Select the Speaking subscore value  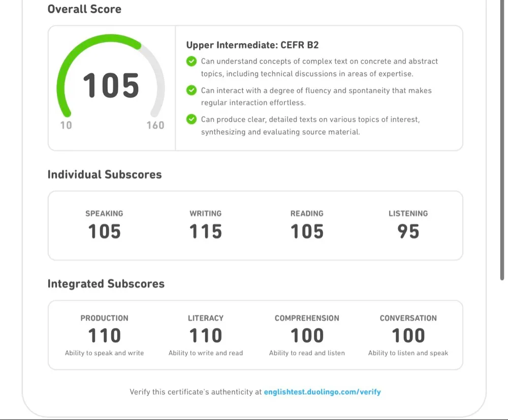tap(104, 232)
